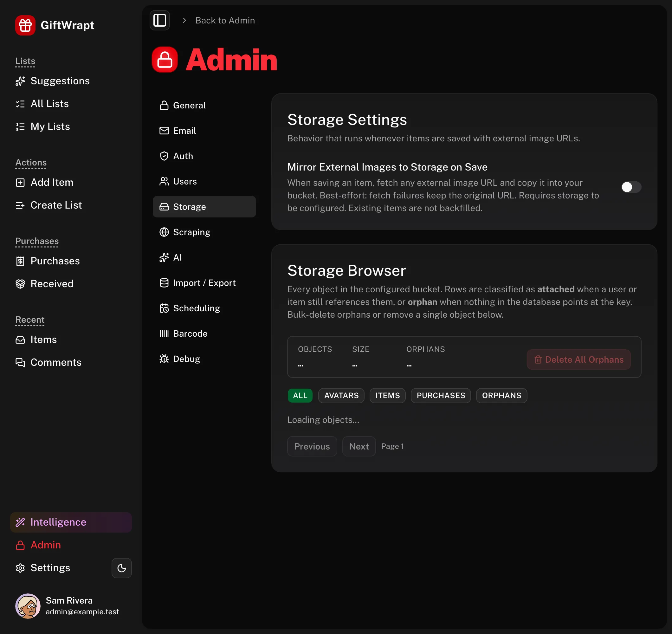Select the Scraping admin tab
Screen dimensions: 672x634
(x=204, y=232)
